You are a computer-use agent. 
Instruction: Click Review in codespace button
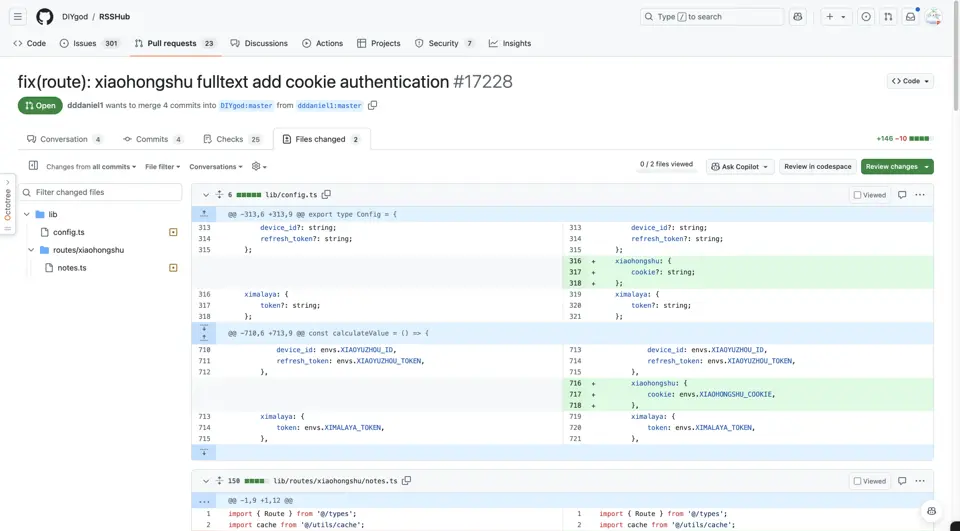(x=817, y=167)
